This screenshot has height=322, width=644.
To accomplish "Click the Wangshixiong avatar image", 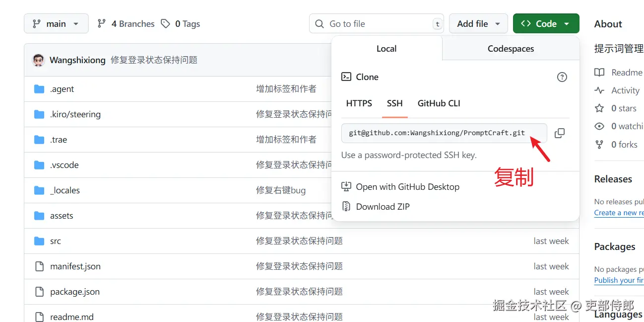I will tap(38, 60).
